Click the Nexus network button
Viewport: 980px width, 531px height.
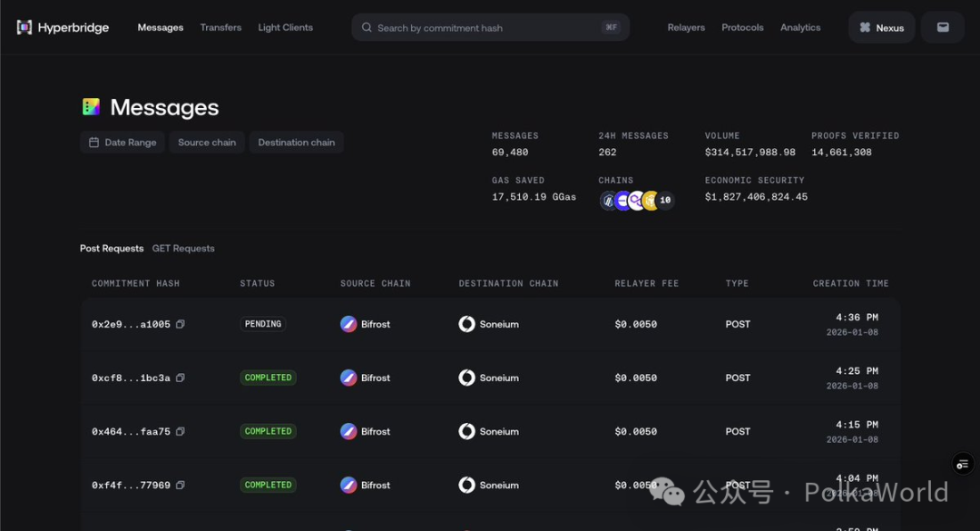click(x=882, y=27)
